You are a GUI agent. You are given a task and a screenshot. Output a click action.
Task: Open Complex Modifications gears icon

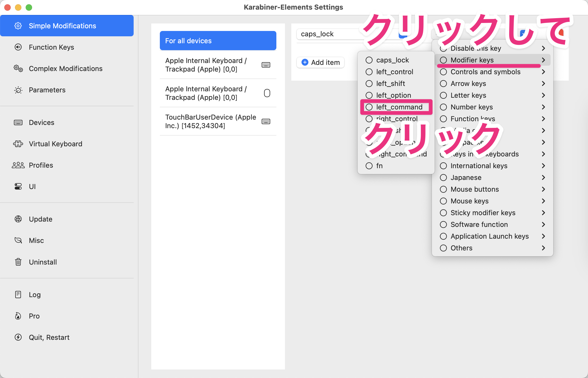(18, 69)
